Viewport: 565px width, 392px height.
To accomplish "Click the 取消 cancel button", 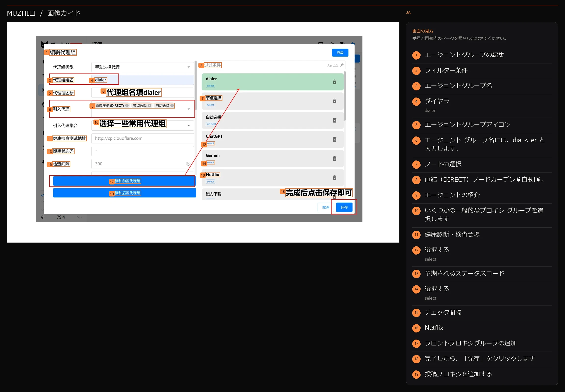I will pyautogui.click(x=325, y=207).
